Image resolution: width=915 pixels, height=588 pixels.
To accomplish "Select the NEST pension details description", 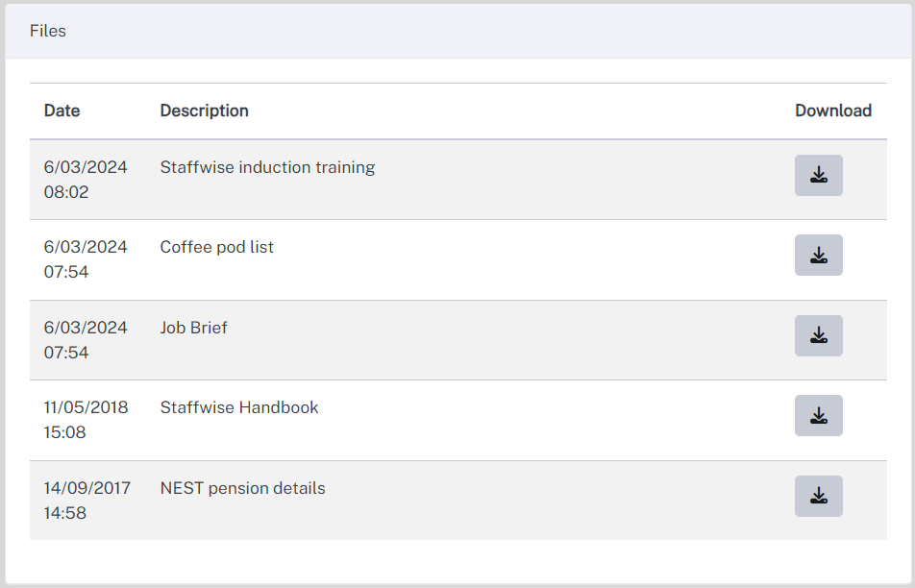I will coord(243,488).
